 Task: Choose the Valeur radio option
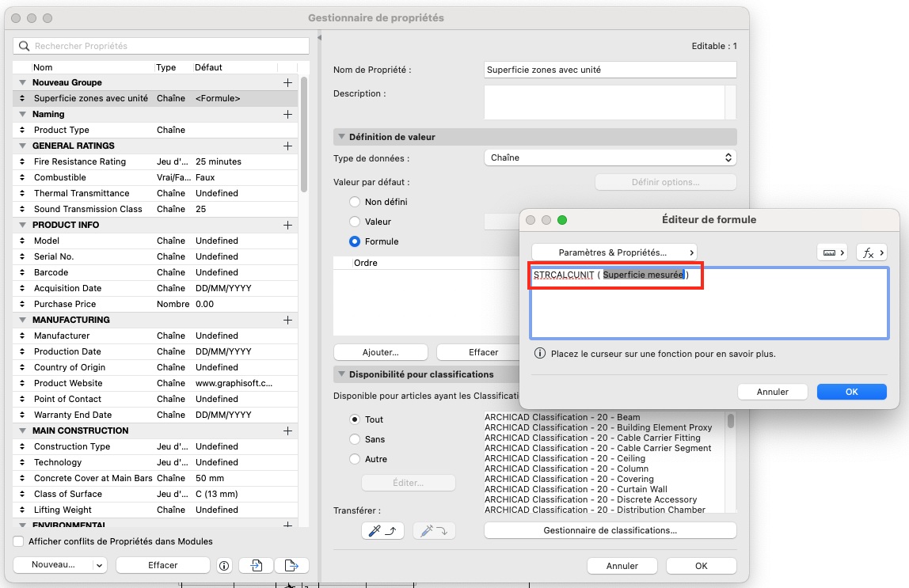[355, 222]
